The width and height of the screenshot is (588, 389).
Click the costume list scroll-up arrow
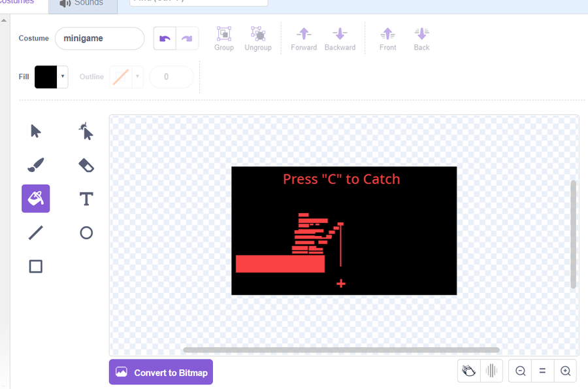pos(4,20)
